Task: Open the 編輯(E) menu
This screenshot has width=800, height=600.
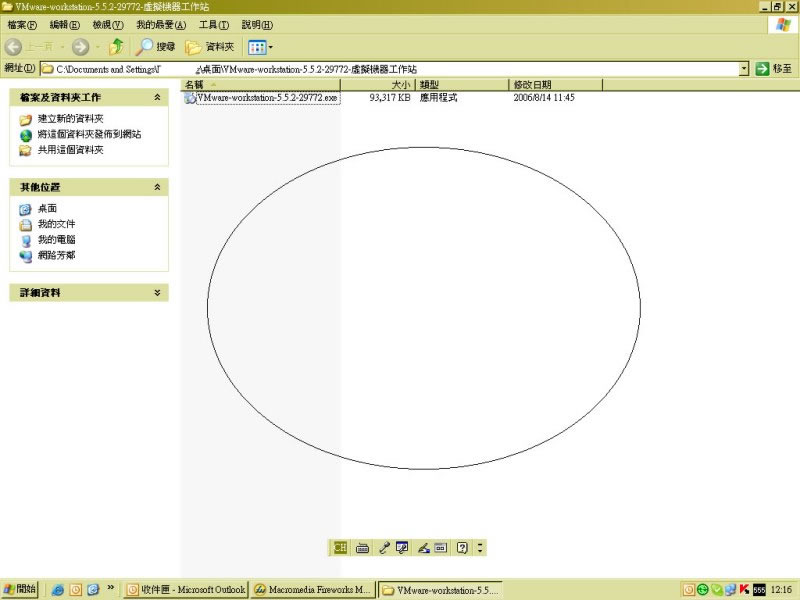Action: 64,24
